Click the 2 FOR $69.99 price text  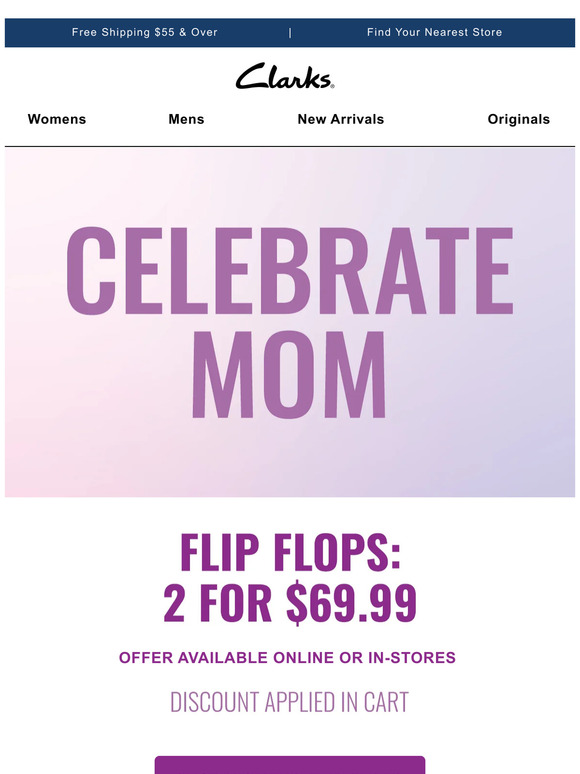pos(290,603)
